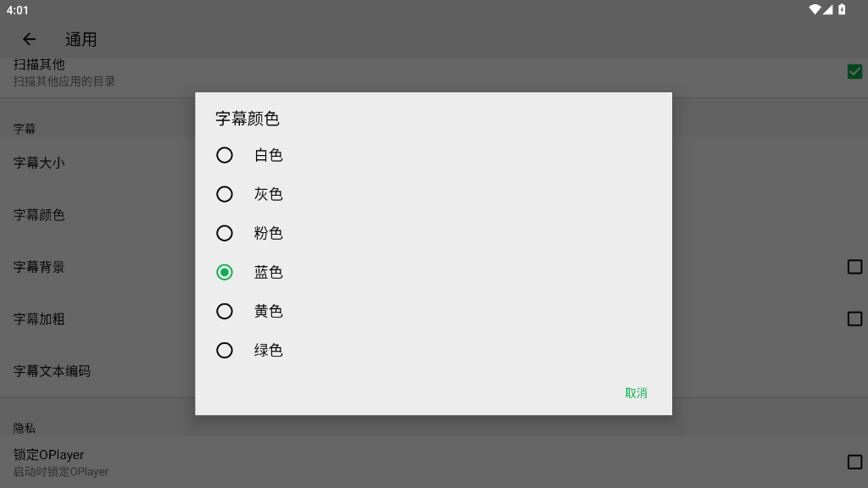Tap the 白色 option label

pos(269,155)
